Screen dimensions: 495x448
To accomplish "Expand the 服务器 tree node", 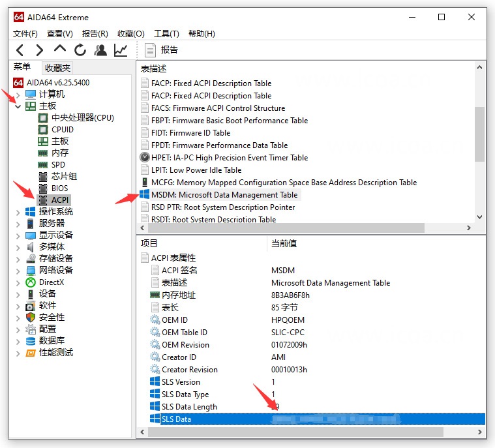I will [18, 224].
